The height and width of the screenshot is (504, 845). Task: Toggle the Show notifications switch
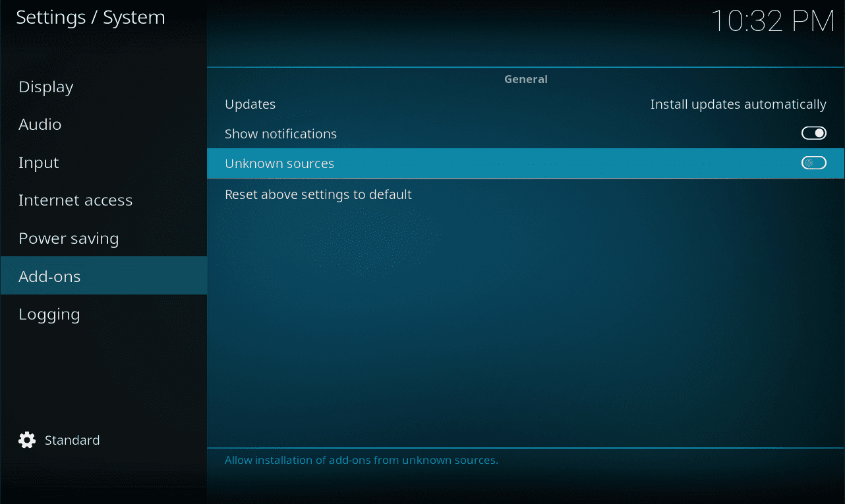pyautogui.click(x=813, y=134)
